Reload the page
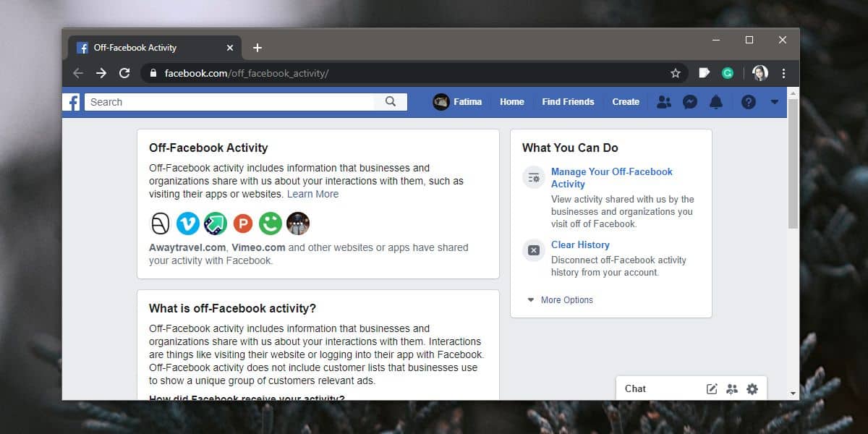 pyautogui.click(x=124, y=73)
